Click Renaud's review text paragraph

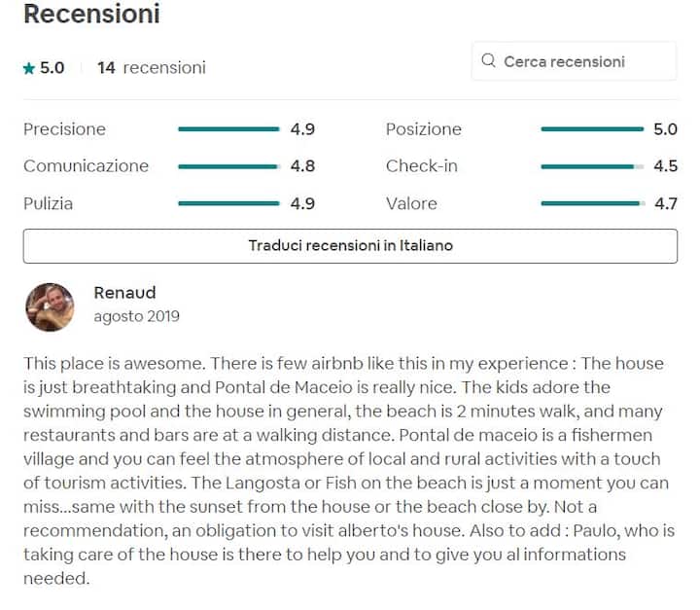pyautogui.click(x=342, y=470)
